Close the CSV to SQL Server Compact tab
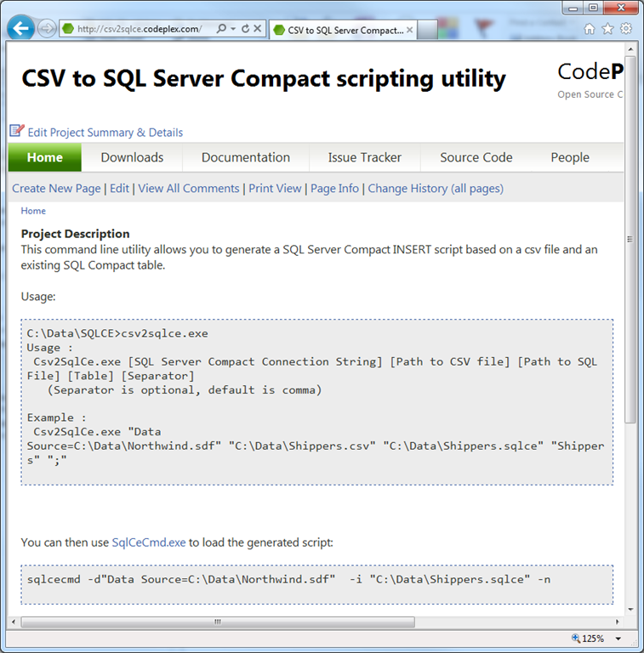The height and width of the screenshot is (653, 644). (409, 30)
